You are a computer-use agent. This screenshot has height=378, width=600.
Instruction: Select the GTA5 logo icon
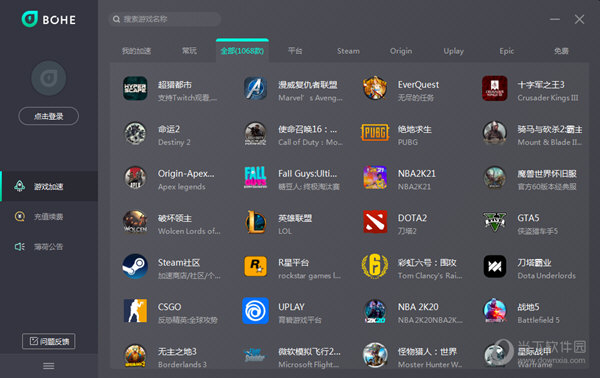[495, 222]
